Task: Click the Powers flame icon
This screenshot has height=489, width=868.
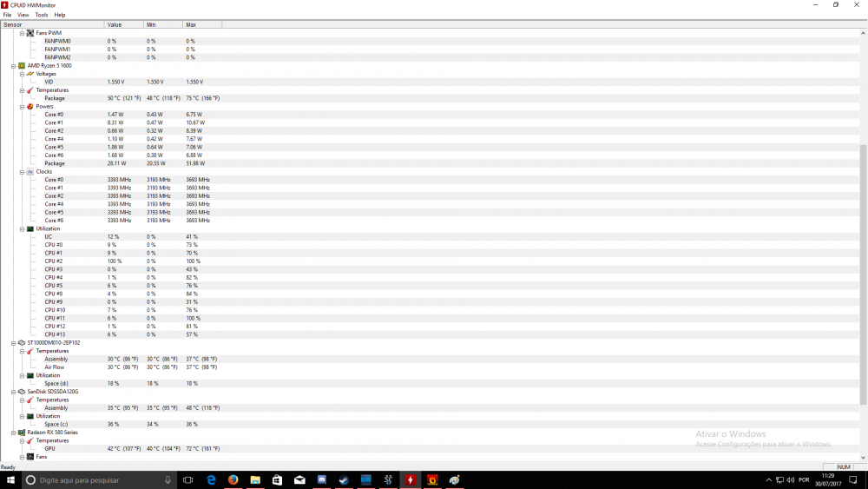Action: (30, 106)
